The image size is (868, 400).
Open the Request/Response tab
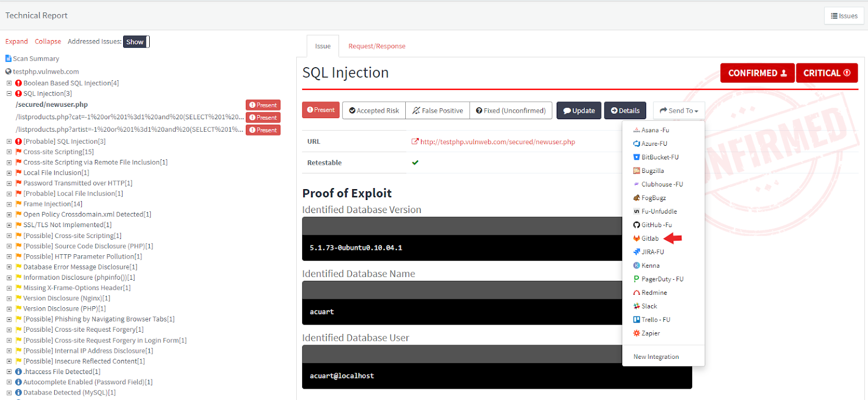click(377, 46)
